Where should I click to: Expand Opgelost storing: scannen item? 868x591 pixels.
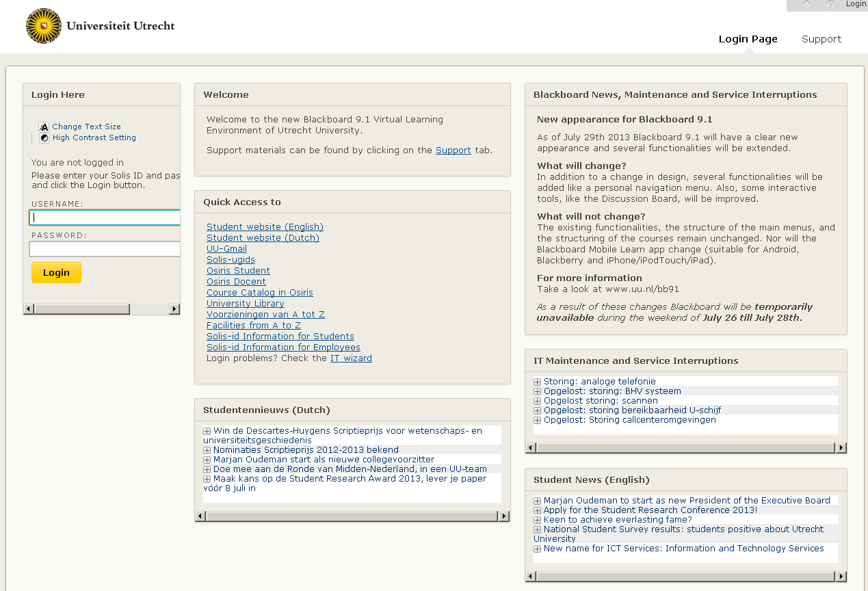537,401
